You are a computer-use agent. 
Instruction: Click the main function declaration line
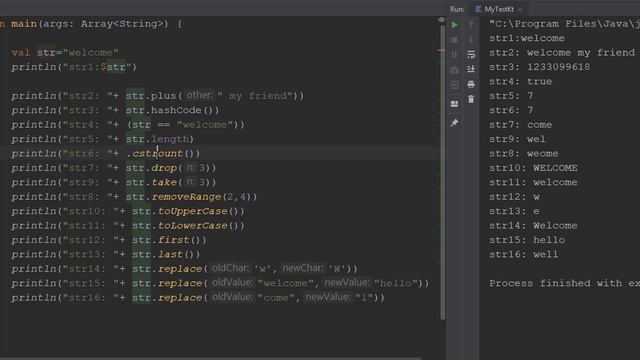coord(91,24)
